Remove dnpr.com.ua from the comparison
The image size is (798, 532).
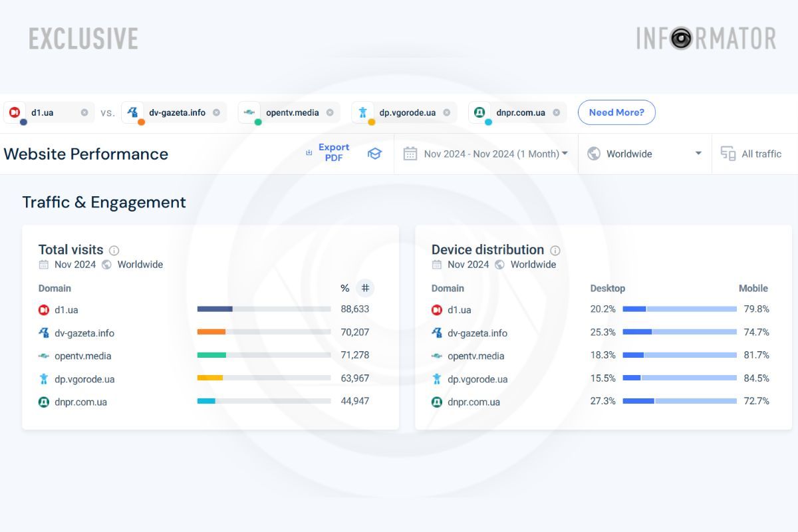(556, 112)
